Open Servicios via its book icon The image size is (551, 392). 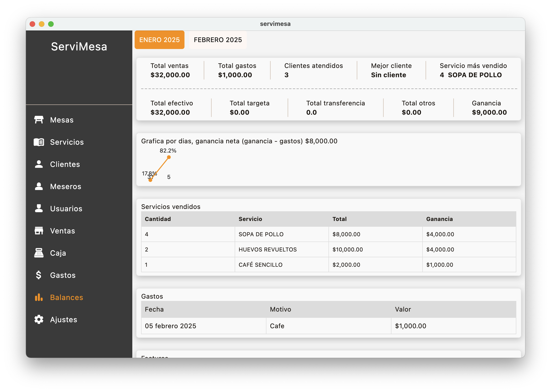(x=39, y=142)
